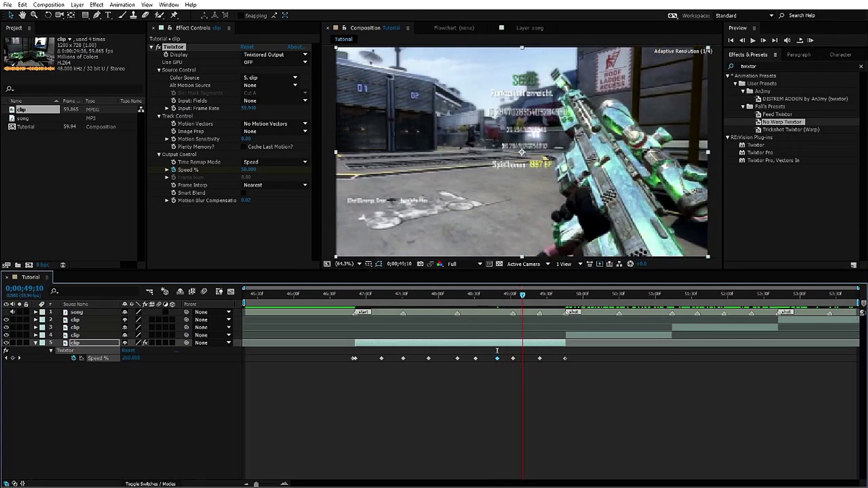The width and height of the screenshot is (868, 488).
Task: Collapse the Source Control group
Action: click(x=159, y=70)
